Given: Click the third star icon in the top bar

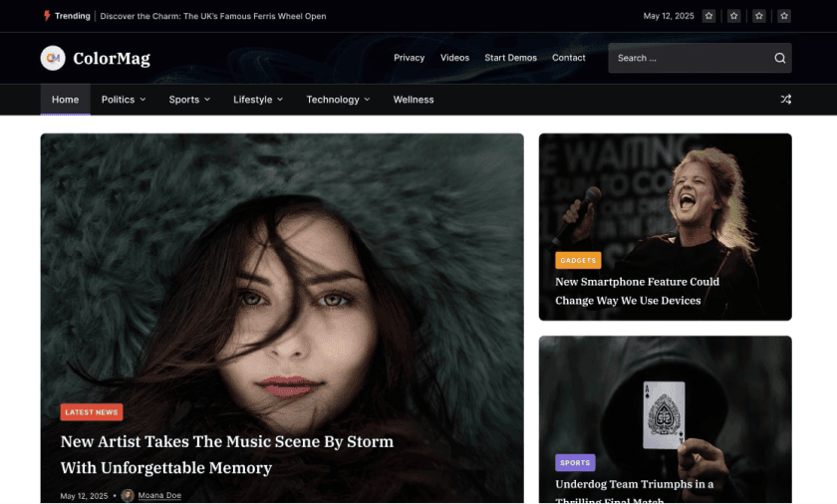Looking at the screenshot, I should pyautogui.click(x=759, y=16).
